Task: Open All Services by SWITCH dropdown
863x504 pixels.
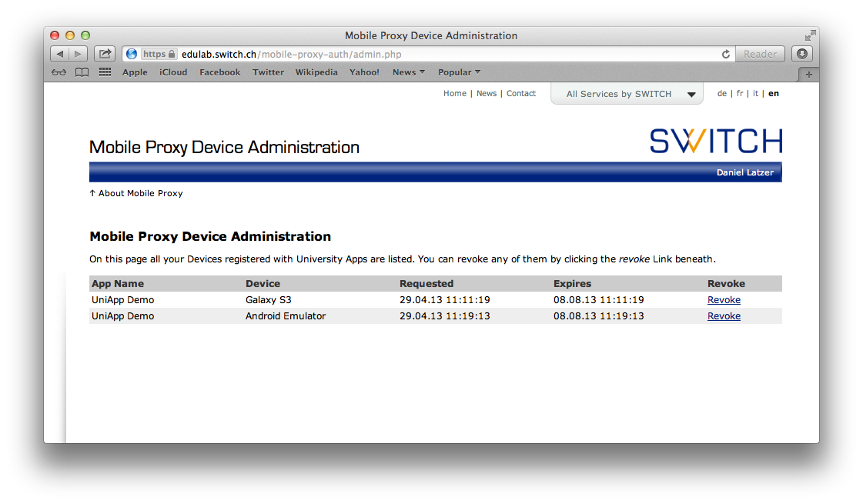Action: click(x=627, y=94)
